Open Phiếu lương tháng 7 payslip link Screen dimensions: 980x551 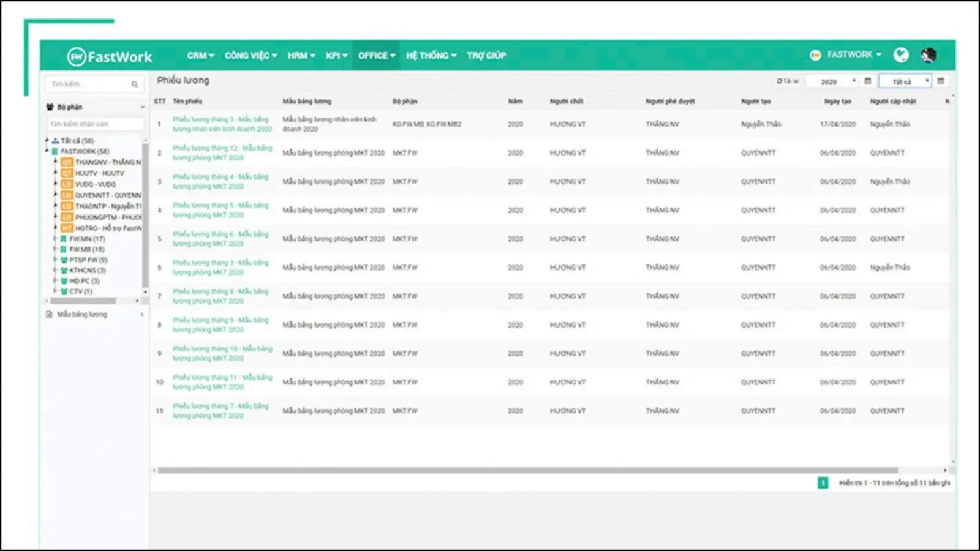tap(221, 411)
